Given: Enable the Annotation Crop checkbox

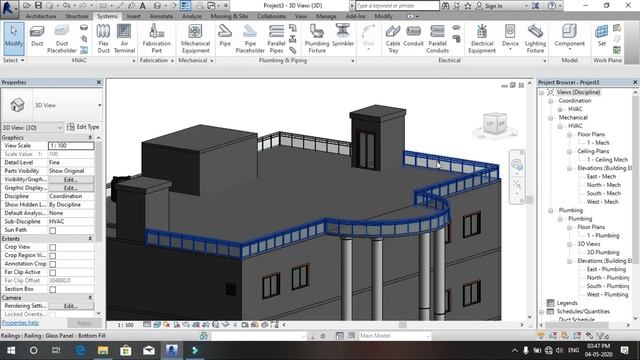Looking at the screenshot, I should 53,264.
